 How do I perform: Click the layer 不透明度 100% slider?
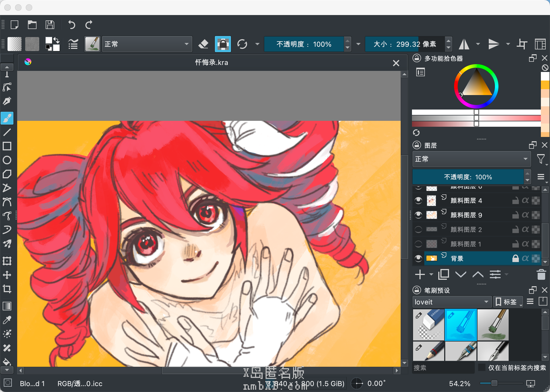468,177
